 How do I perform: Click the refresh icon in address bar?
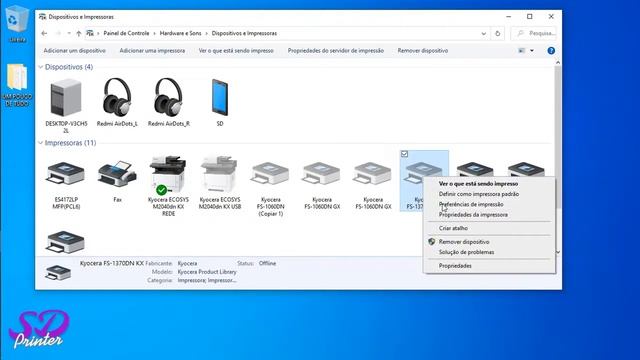pos(498,33)
